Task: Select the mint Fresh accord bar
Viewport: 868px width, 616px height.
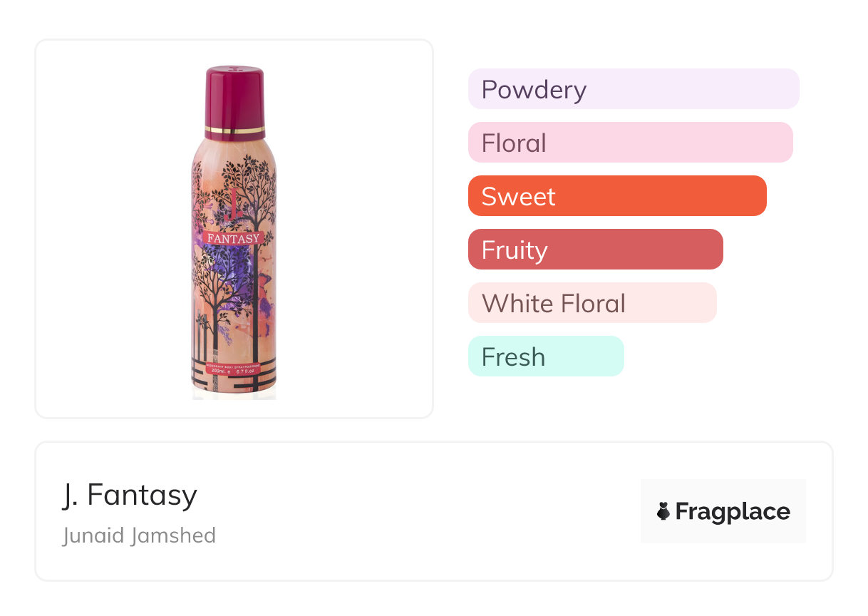Action: [x=546, y=356]
